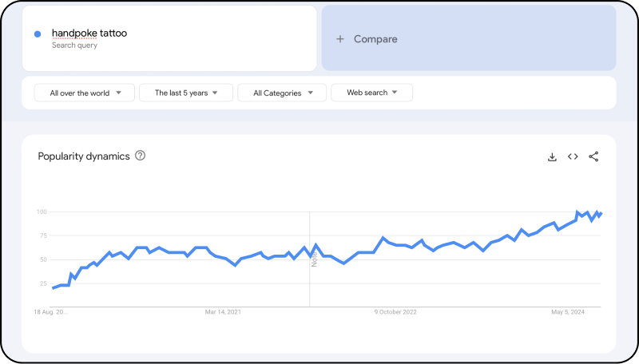The width and height of the screenshot is (639, 364).
Task: Download the popularity dynamics chart data
Action: (x=552, y=156)
